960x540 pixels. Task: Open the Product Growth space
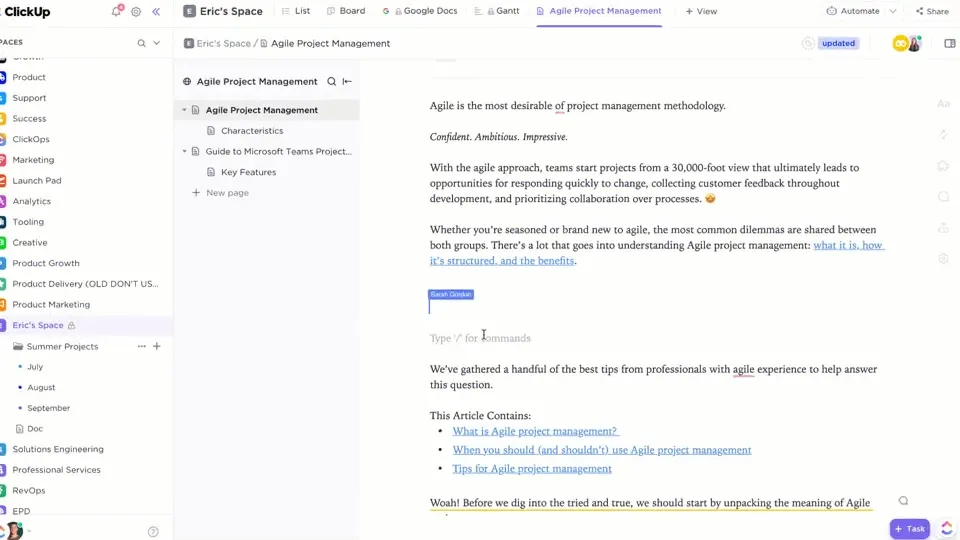[46, 263]
